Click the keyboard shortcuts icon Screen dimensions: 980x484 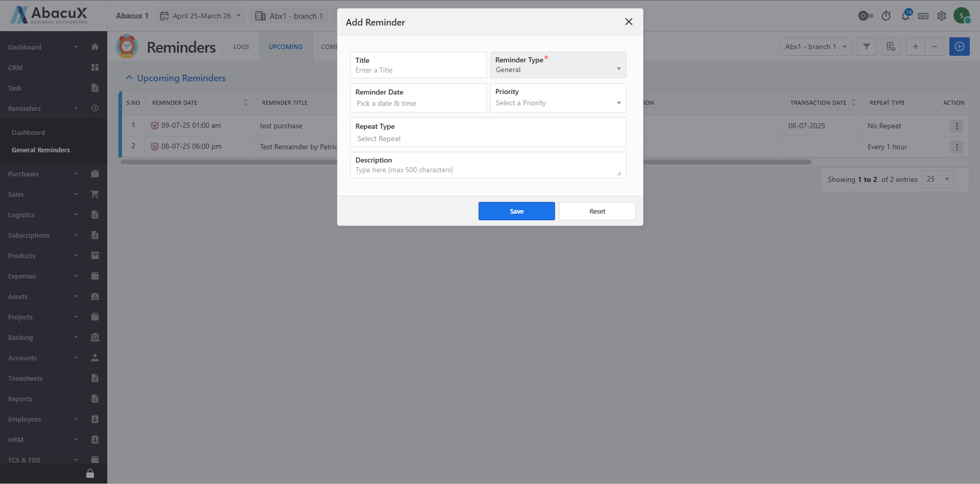coord(923,16)
